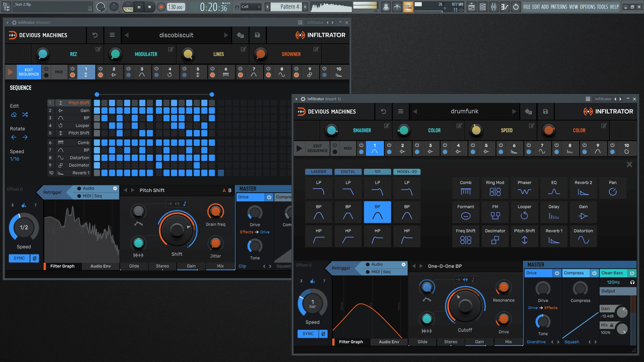Toggle the Compress power button

tap(594, 273)
